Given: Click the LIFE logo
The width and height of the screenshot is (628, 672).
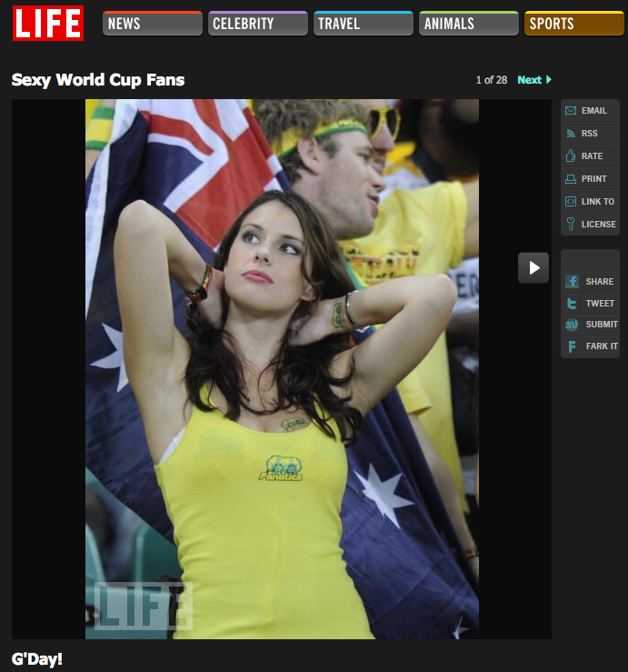Looking at the screenshot, I should 48,23.
